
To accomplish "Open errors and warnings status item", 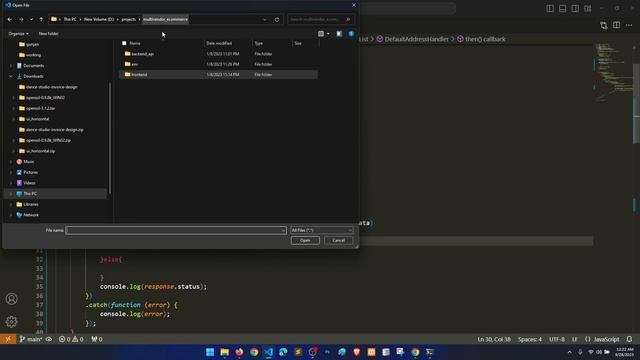I will coord(71,339).
